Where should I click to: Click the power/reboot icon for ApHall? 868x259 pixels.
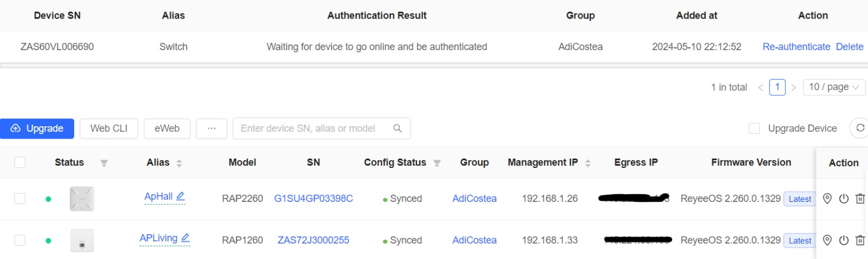pyautogui.click(x=844, y=199)
